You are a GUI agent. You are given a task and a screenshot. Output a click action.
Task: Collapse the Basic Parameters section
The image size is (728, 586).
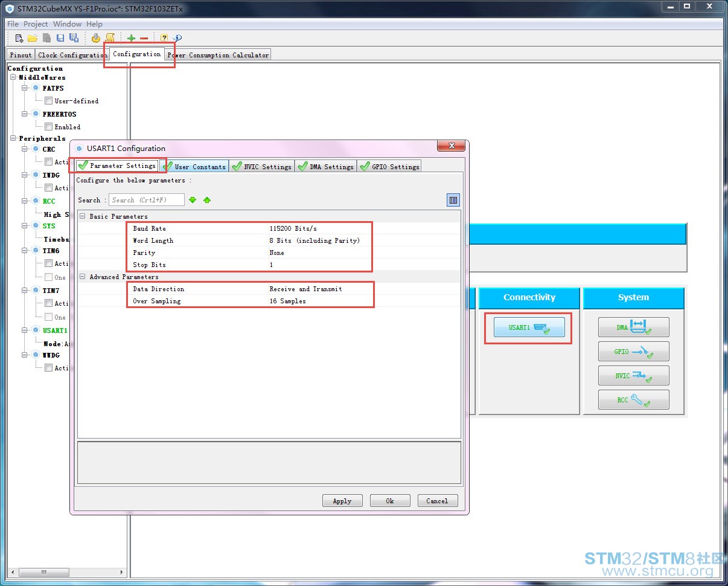coord(82,216)
